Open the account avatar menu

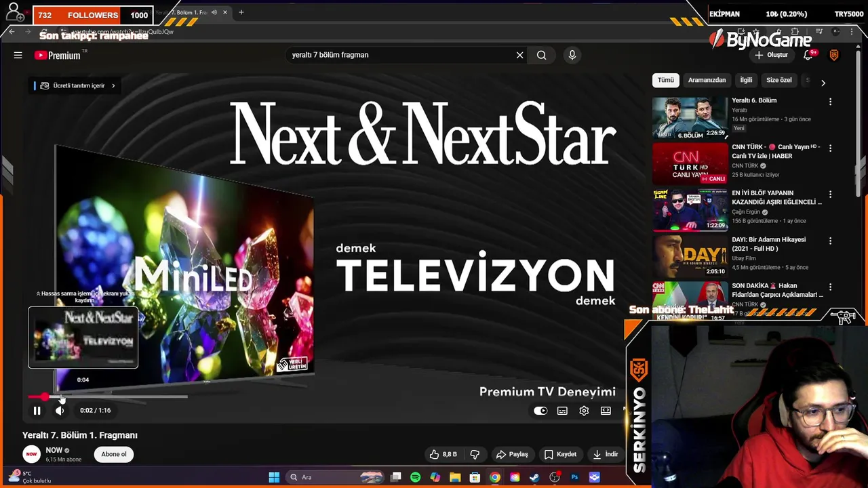point(834,55)
